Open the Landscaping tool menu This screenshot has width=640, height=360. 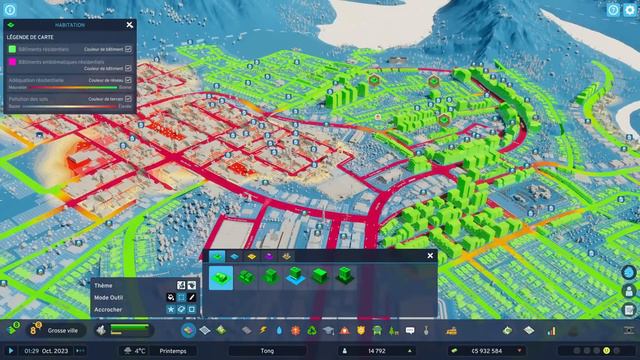[x=221, y=330]
